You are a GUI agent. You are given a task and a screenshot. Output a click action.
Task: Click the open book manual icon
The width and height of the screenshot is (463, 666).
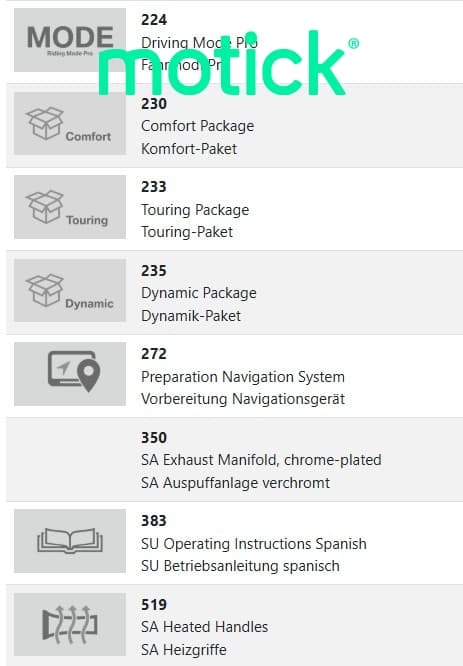(70, 541)
